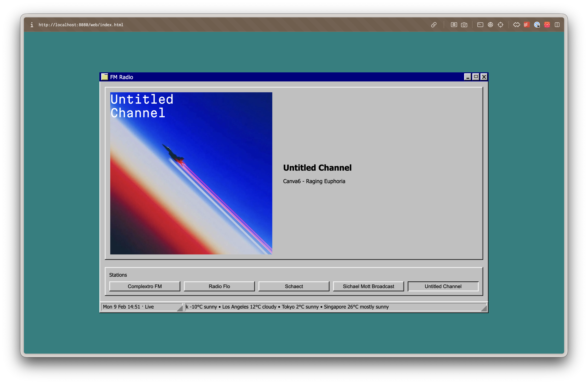588x384 pixels.
Task: Open the extensions puzzle piece icon
Action: coord(516,25)
